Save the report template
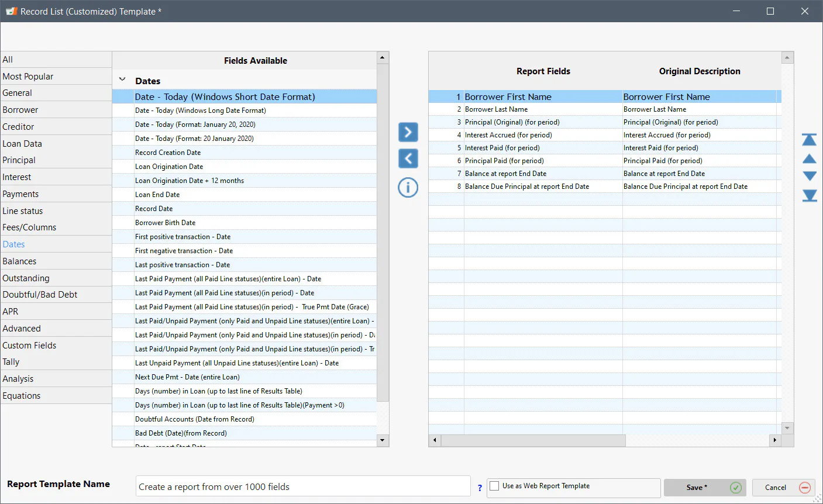Viewport: 823px width, 504px height. pos(705,488)
